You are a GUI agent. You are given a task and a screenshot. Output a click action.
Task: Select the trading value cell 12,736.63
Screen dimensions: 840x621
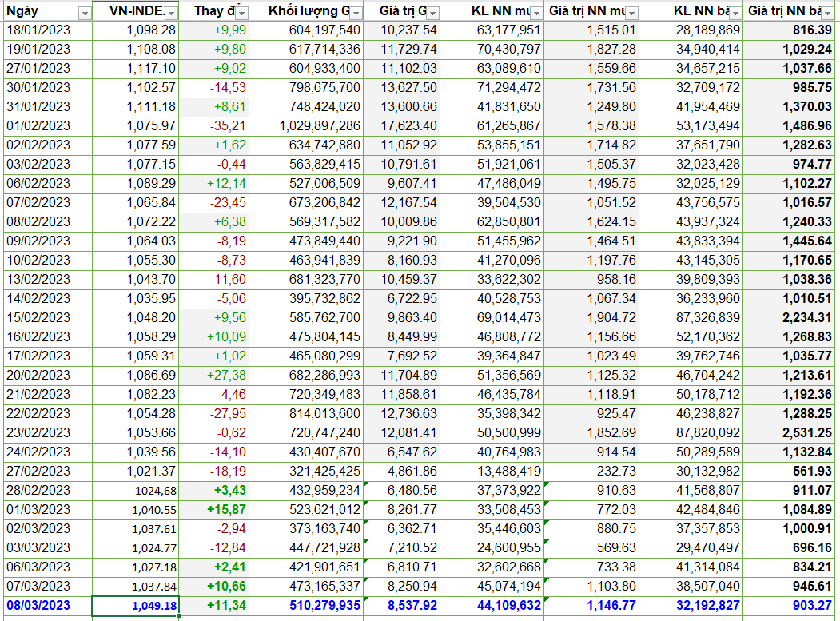(402, 414)
